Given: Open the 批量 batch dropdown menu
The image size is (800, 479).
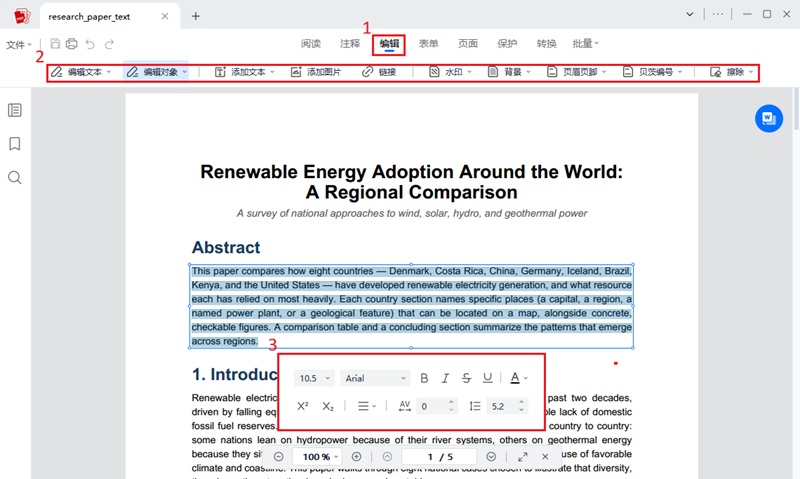Looking at the screenshot, I should tap(585, 43).
